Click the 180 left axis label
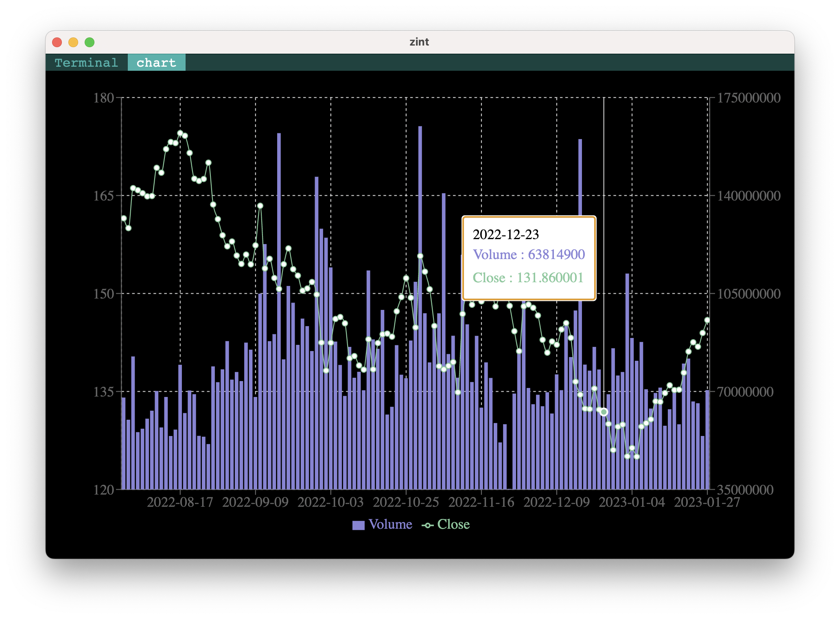Screen dimensions: 840x619 pyautogui.click(x=103, y=98)
